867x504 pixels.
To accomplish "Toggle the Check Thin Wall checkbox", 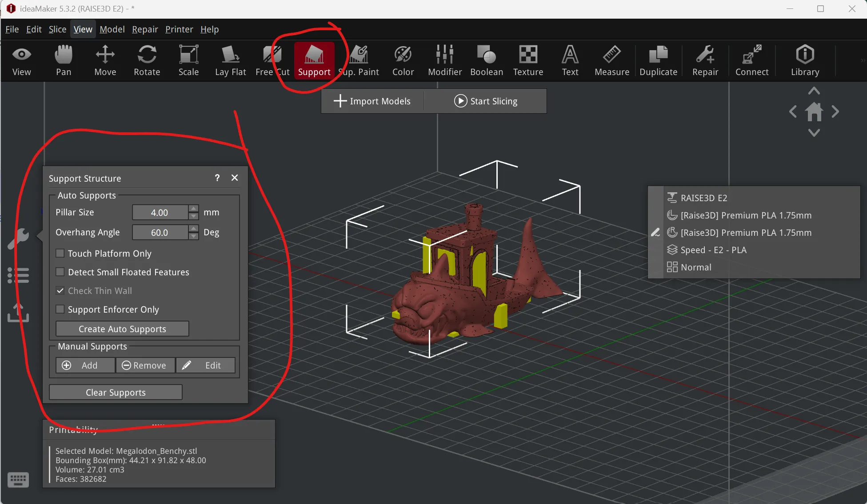I will tap(60, 290).
